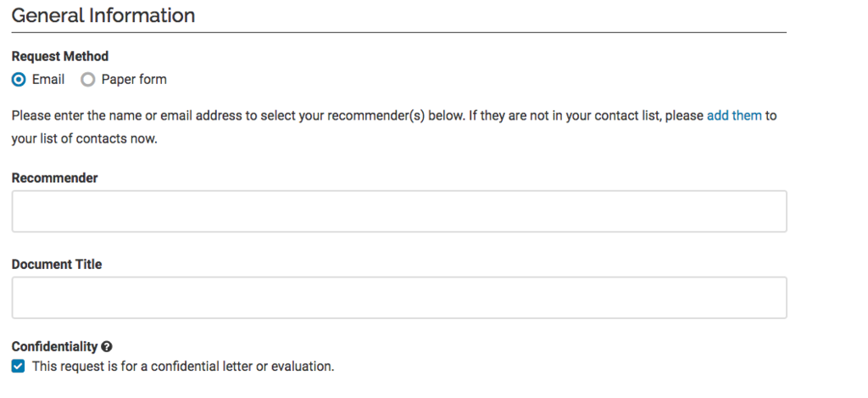The width and height of the screenshot is (868, 398).
Task: Open the Confidentiality help question mark icon
Action: (x=108, y=347)
